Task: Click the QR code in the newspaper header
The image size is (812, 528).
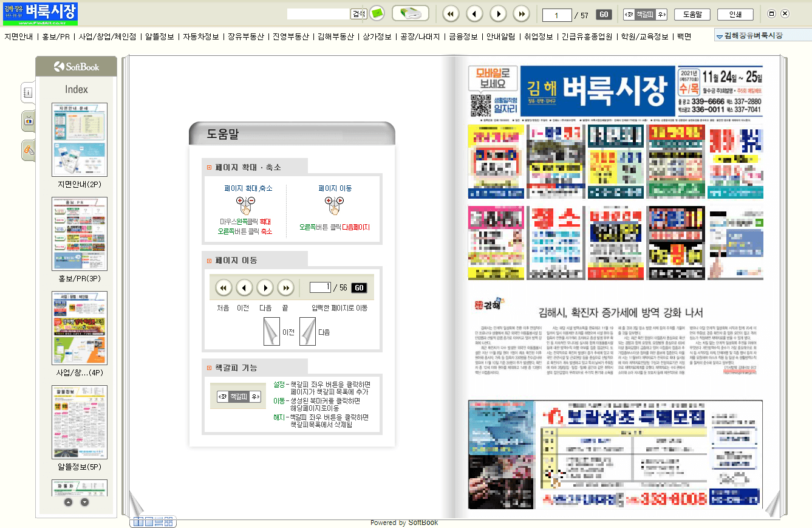Action: pyautogui.click(x=480, y=106)
